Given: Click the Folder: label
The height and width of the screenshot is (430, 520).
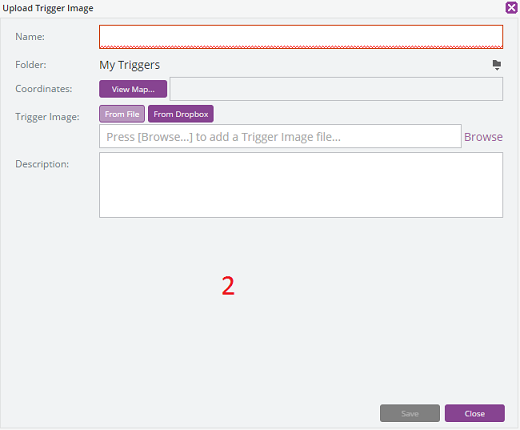Looking at the screenshot, I should point(31,65).
